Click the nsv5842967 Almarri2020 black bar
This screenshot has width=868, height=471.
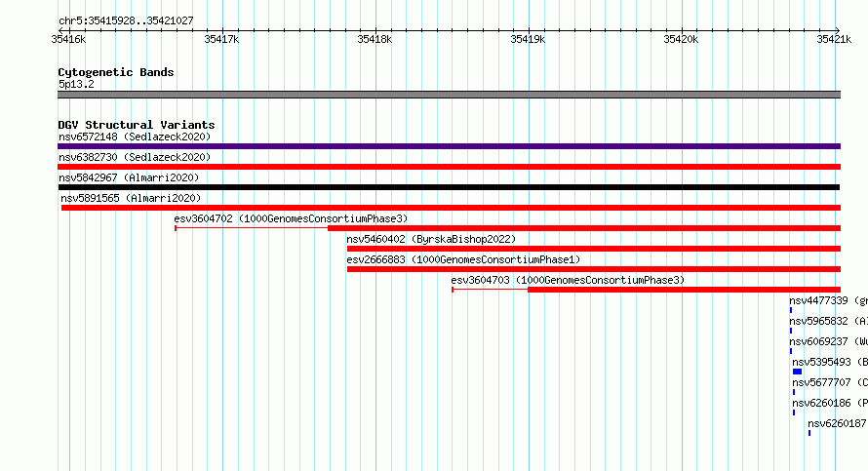pyautogui.click(x=449, y=187)
